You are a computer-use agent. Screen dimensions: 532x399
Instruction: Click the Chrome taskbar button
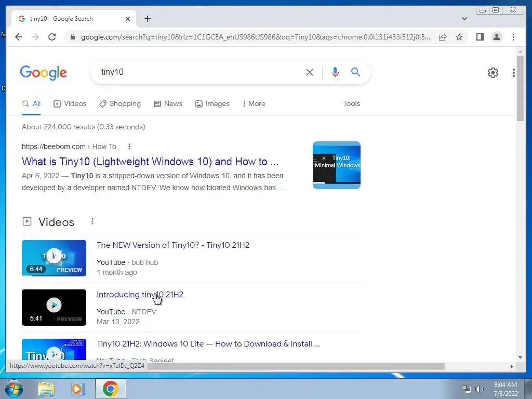[110, 389]
